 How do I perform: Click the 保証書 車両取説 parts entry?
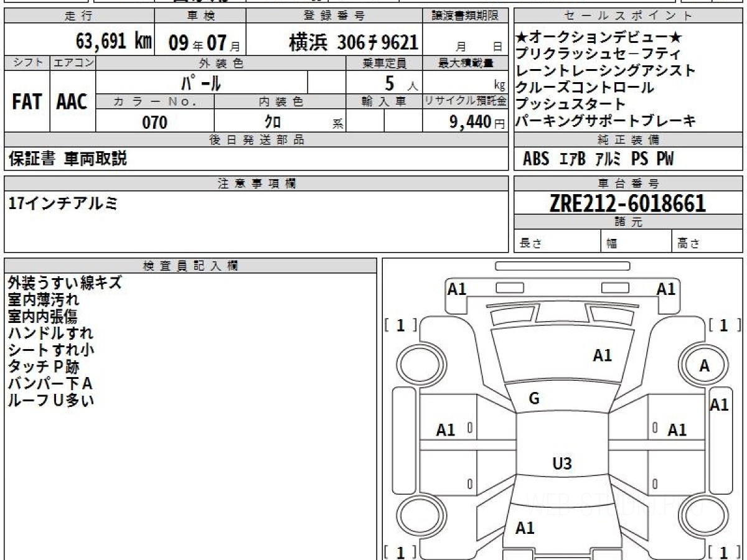pyautogui.click(x=67, y=159)
